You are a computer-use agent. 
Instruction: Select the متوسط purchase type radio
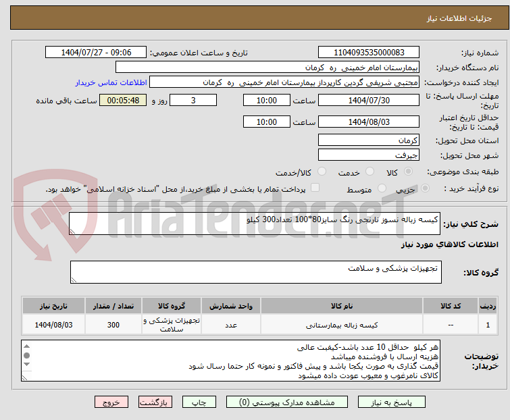point(382,188)
